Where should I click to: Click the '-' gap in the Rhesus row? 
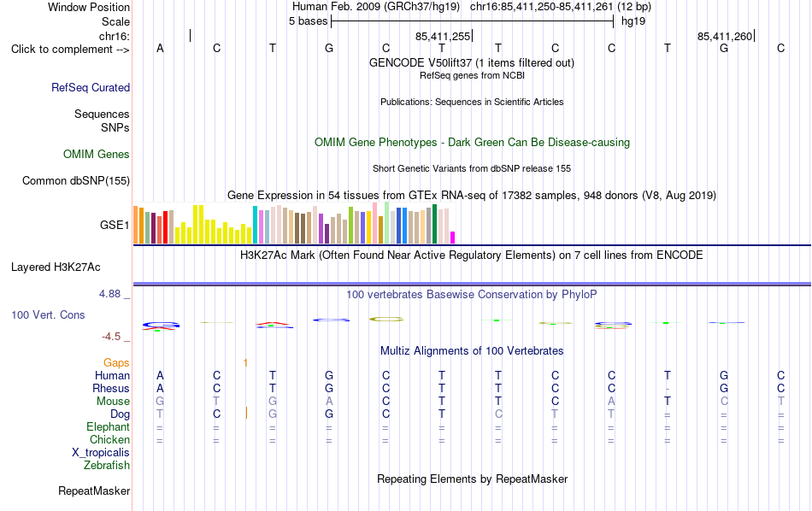668,389
